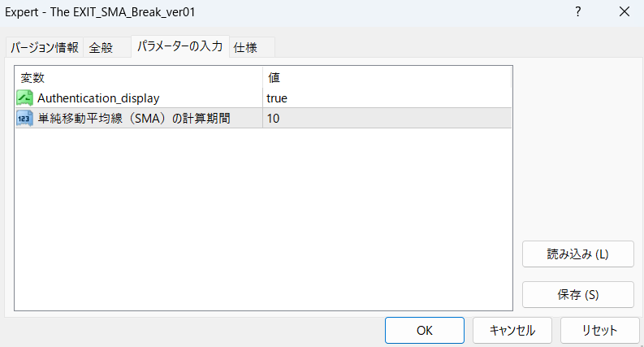Click the question mark help button
644x347 pixels.
577,12
